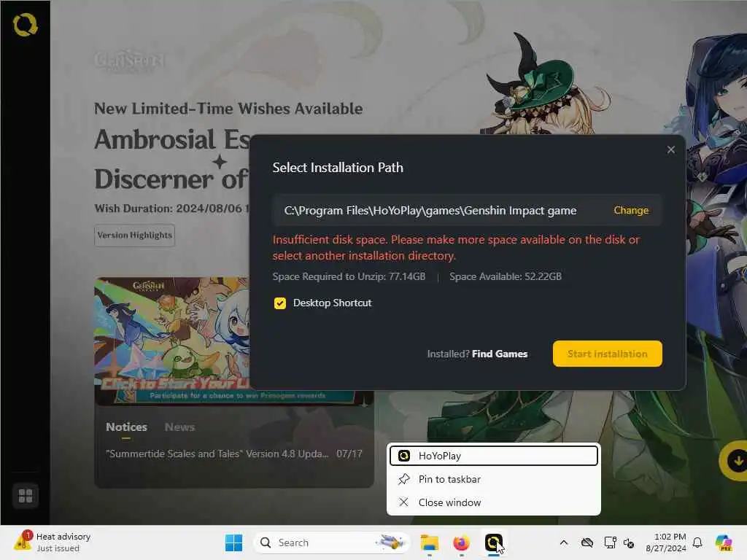Click the Space Available 52.22GB text

point(506,276)
